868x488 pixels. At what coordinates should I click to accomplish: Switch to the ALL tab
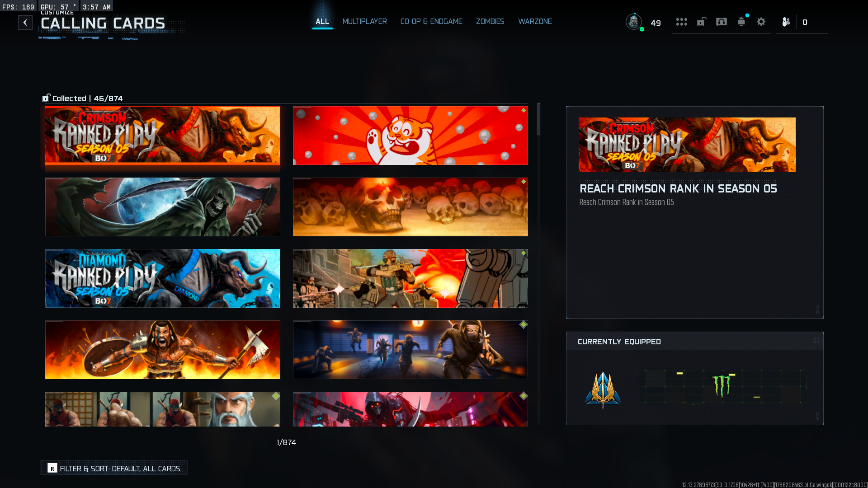click(322, 22)
